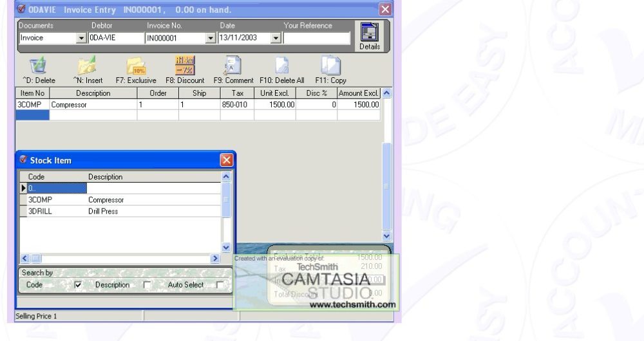This screenshot has height=341, width=644.
Task: Toggle the F7 Exclusive icon
Action: pos(136,66)
